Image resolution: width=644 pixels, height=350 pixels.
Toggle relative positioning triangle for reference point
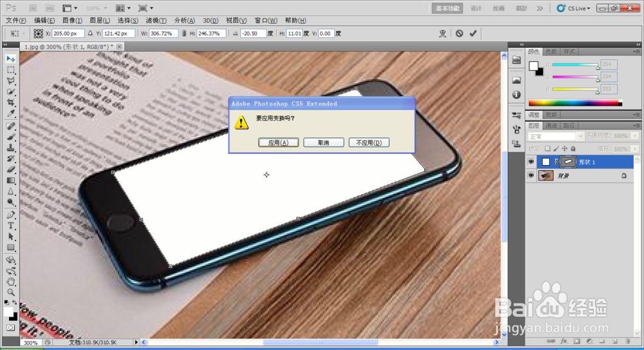click(90, 34)
